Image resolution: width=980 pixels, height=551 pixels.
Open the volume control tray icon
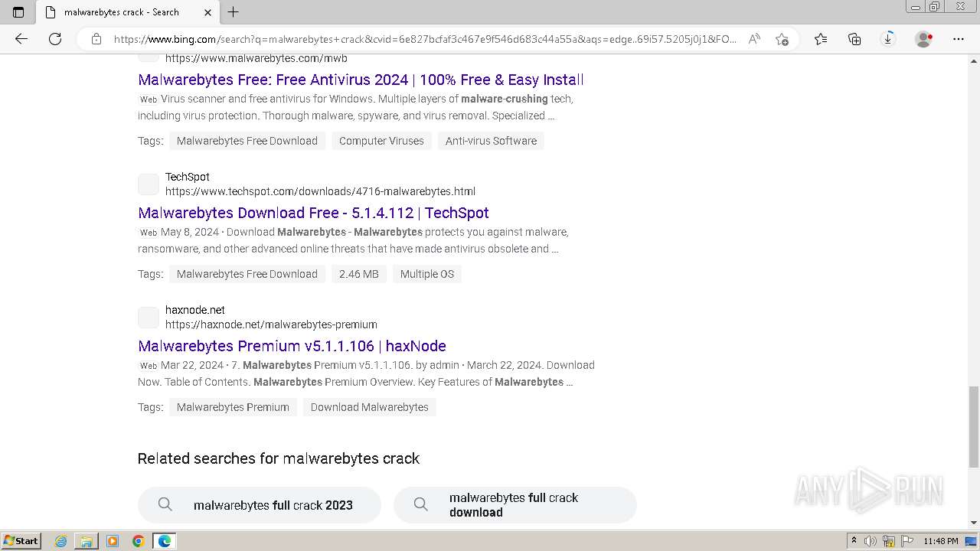[x=871, y=541]
